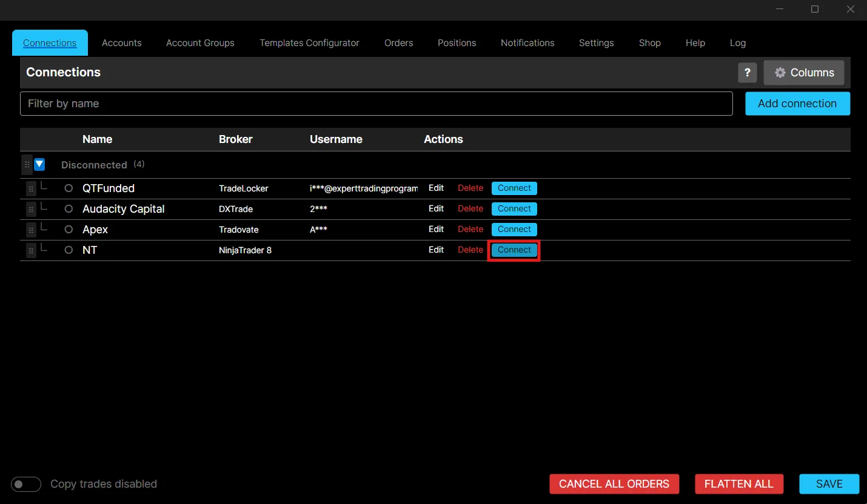Toggle the Copy trades disabled switch
The width and height of the screenshot is (867, 504).
click(x=26, y=484)
